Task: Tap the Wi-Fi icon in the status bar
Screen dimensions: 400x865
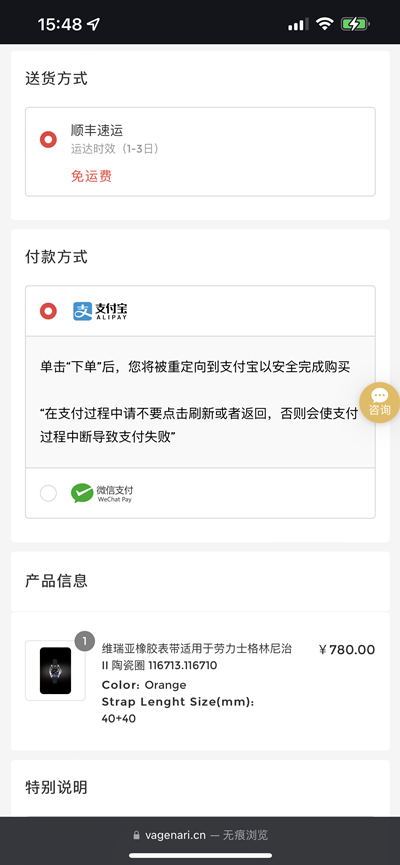Action: [x=325, y=24]
